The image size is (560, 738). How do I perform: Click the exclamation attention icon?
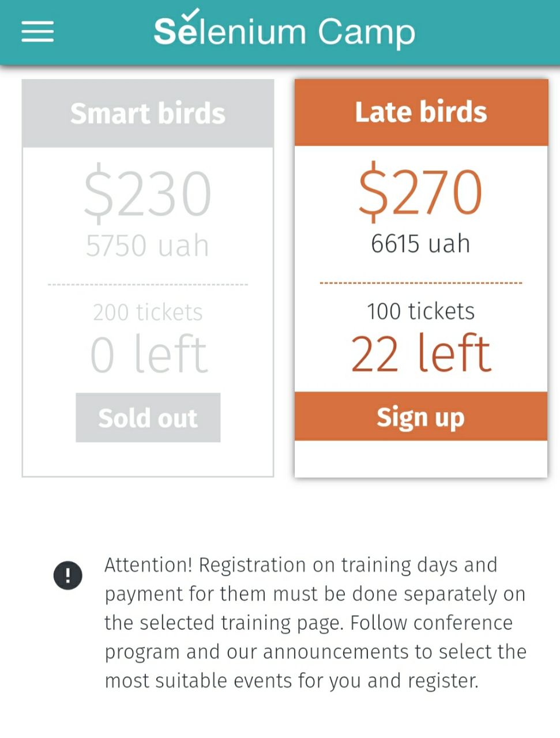[68, 575]
